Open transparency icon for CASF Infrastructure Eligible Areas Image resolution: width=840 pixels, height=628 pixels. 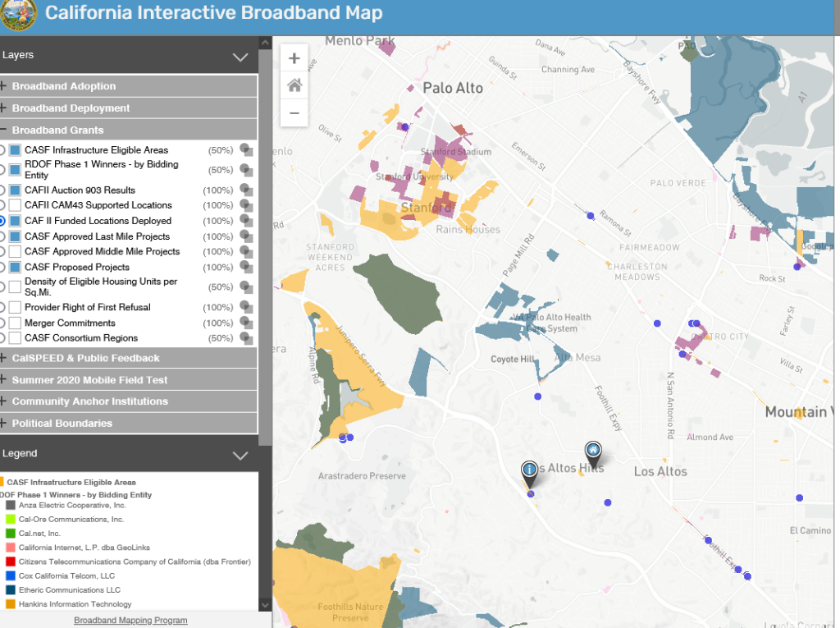pos(245,150)
